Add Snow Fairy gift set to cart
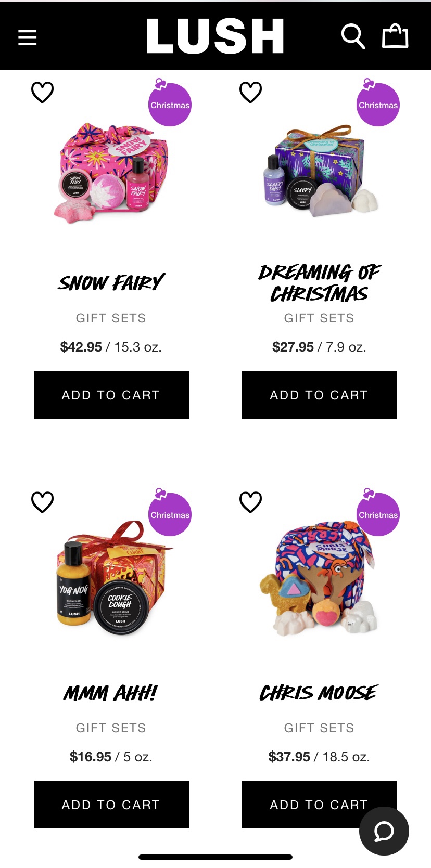 [111, 395]
